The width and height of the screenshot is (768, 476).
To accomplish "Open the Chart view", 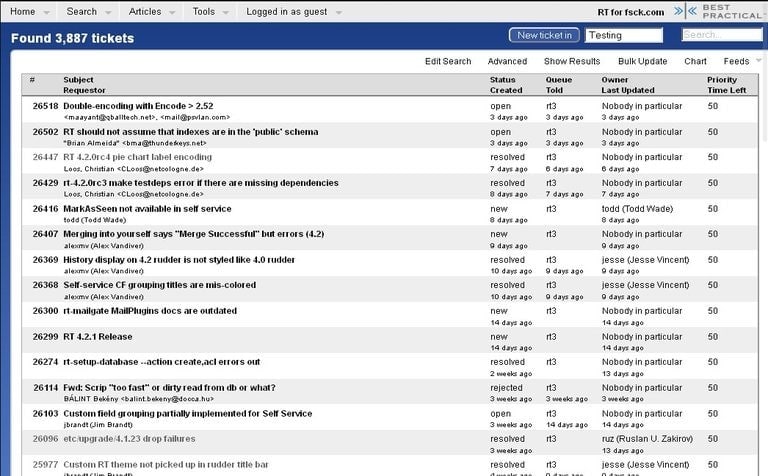I will (695, 61).
